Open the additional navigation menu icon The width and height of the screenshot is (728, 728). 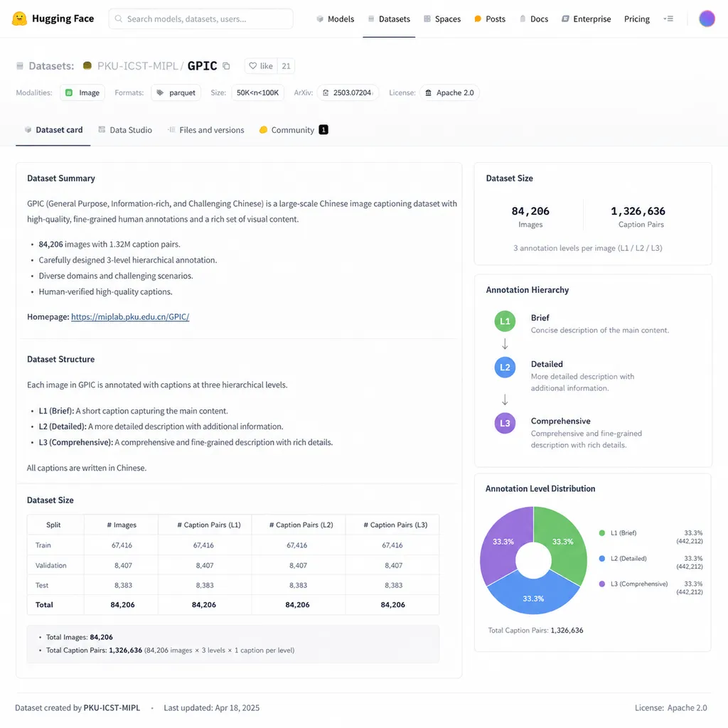[x=668, y=18]
